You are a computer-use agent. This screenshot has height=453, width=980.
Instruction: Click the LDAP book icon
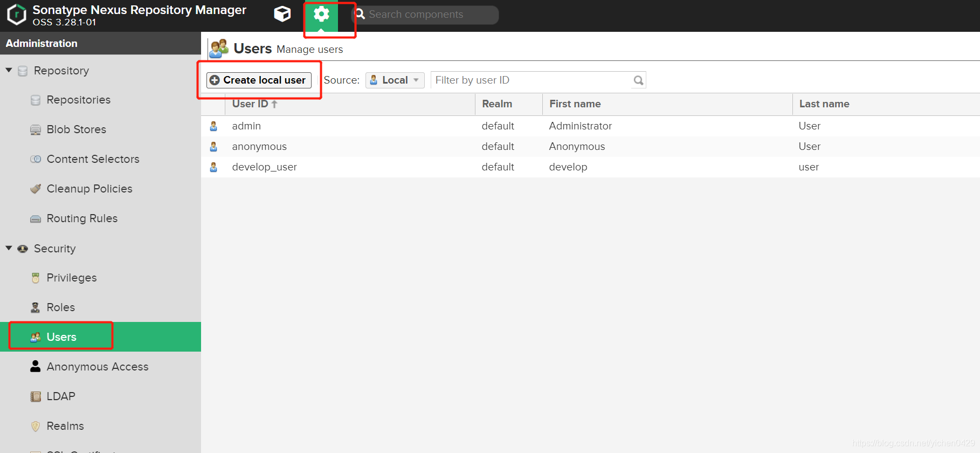point(36,396)
